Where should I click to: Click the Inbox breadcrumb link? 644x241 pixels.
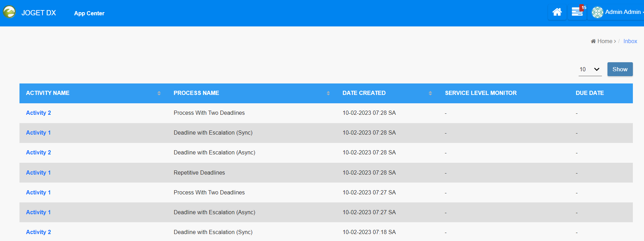coord(630,41)
